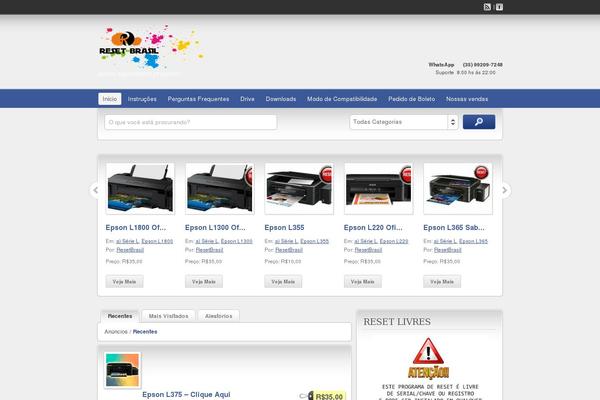Screen dimensions: 600x400
Task: Open Pedido de Boleto page
Action: [x=411, y=99]
